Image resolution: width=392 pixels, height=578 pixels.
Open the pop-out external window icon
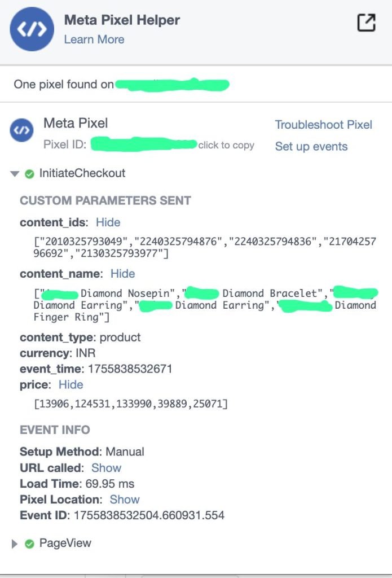[x=367, y=23]
